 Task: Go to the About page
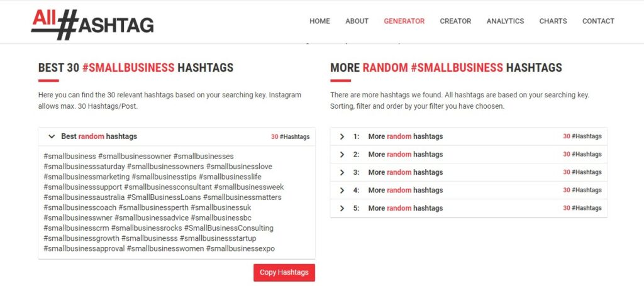[x=357, y=21]
